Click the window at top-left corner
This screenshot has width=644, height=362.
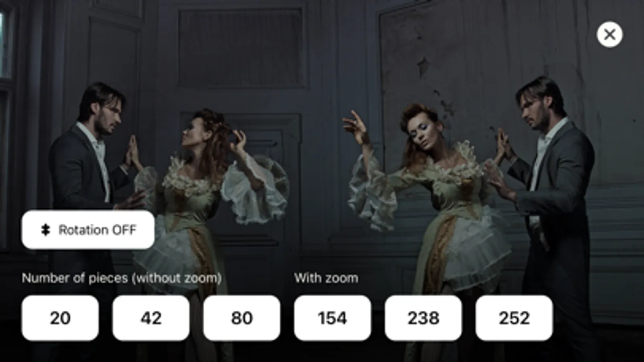(x=6, y=44)
